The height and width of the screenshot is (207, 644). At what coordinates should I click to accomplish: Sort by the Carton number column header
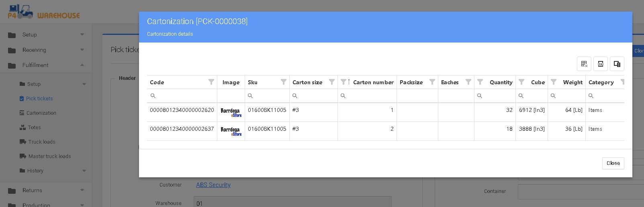pos(373,82)
